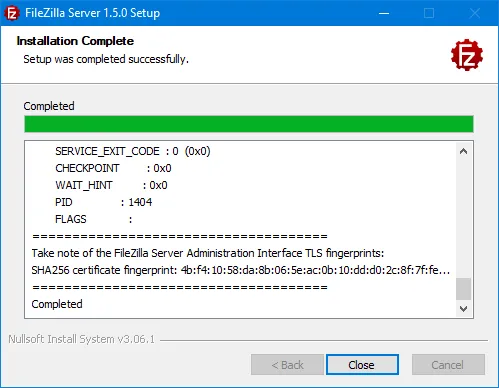Click the scrollbar thumb in the install log
Image resolution: width=499 pixels, height=388 pixels.
tap(463, 289)
